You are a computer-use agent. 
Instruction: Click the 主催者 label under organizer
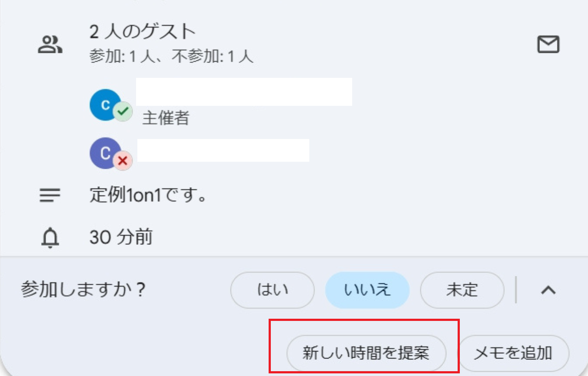(165, 118)
